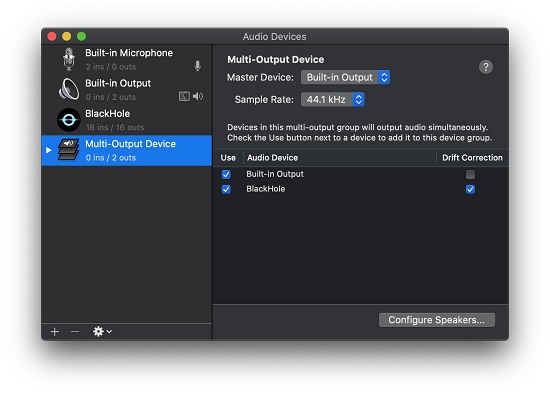Add a new device with plus button
550x395 pixels.
coord(55,332)
